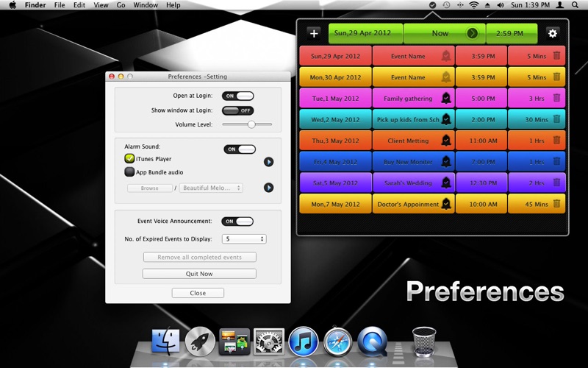The image size is (588, 368).
Task: Click Remove all completed events button
Action: tap(199, 257)
